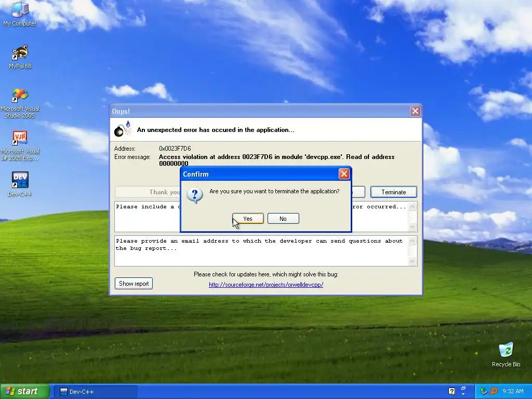Click the unexpected error heading text
This screenshot has height=399, width=532.
point(216,130)
